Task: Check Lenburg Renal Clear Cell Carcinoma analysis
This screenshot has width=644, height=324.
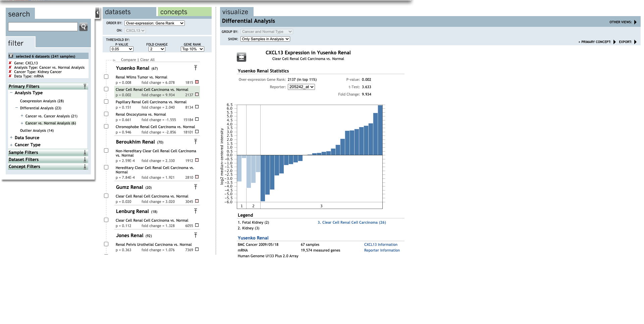Action: point(106,220)
